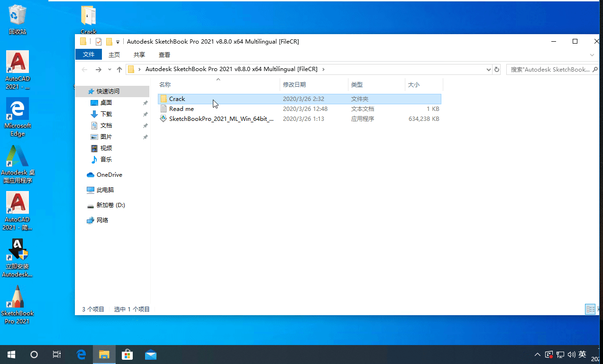Open the Recycle Bin desktop icon
The width and height of the screenshot is (603, 364).
click(18, 19)
